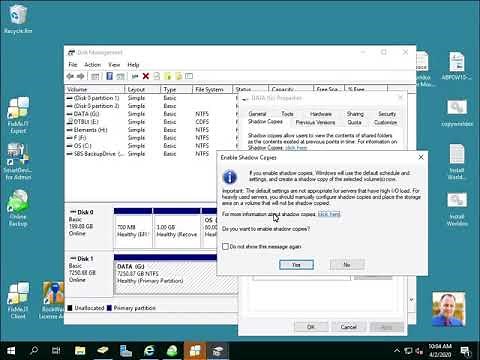This screenshot has width=480, height=360.
Task: Click the network icon in system tray
Action: coord(408,351)
